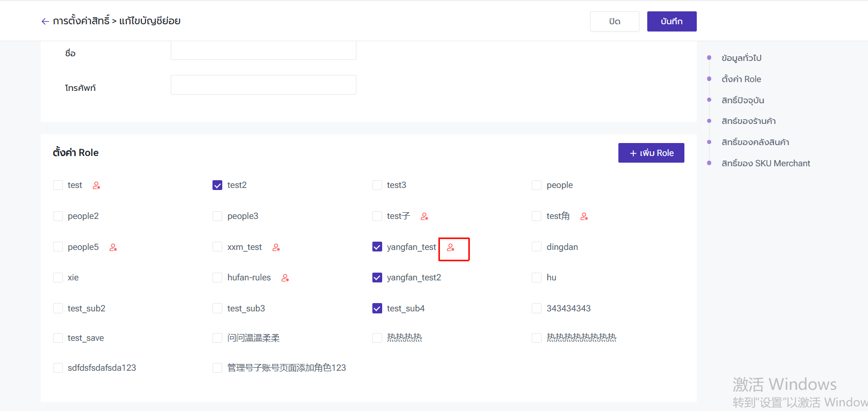Check the people3 role checkbox
868x411 pixels.
(x=218, y=216)
